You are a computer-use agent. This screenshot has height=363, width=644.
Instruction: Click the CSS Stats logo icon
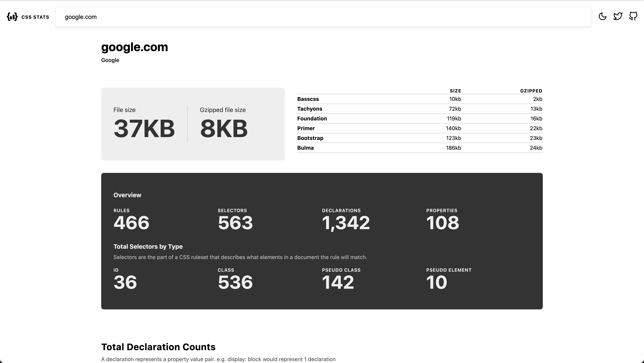point(12,17)
